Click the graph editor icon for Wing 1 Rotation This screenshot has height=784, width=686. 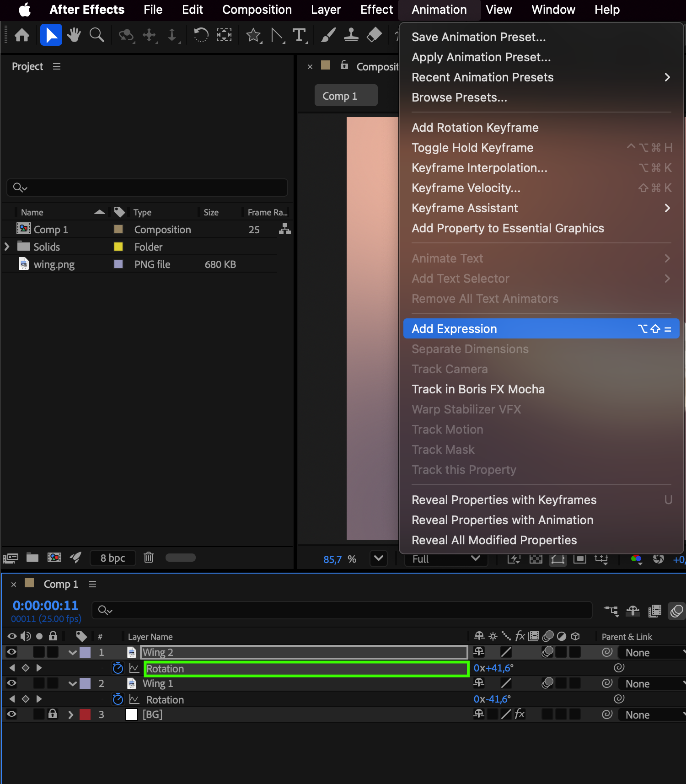tap(134, 699)
